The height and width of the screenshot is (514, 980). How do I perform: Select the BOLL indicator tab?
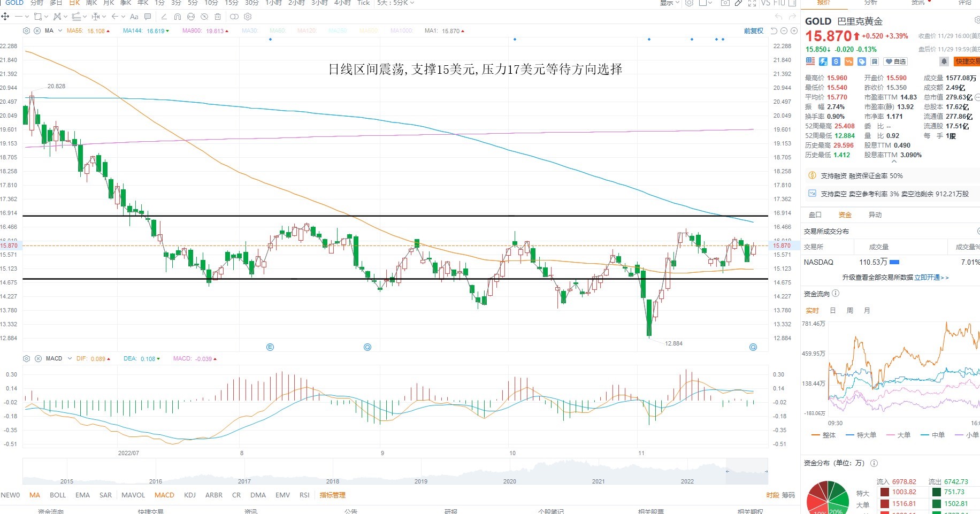pos(58,495)
